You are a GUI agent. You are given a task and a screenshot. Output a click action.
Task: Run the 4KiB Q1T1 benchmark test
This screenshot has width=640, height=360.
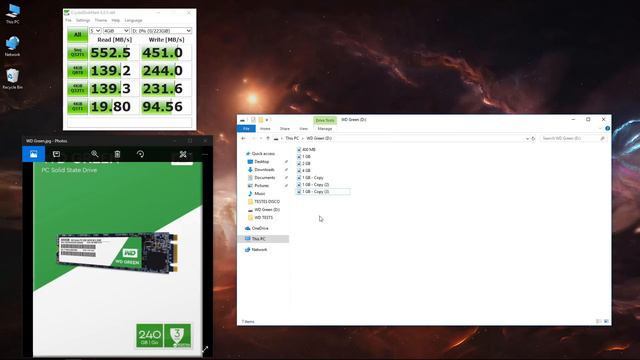pos(77,107)
